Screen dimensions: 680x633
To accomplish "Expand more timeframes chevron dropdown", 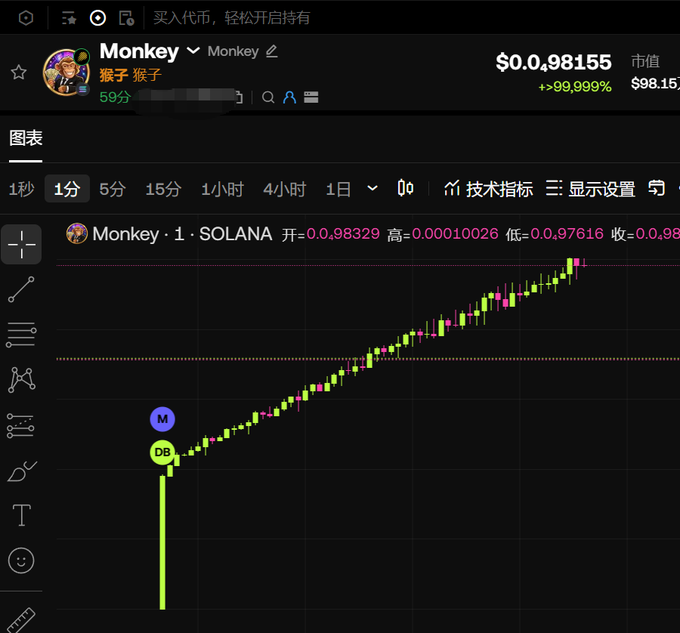I will 372,189.
